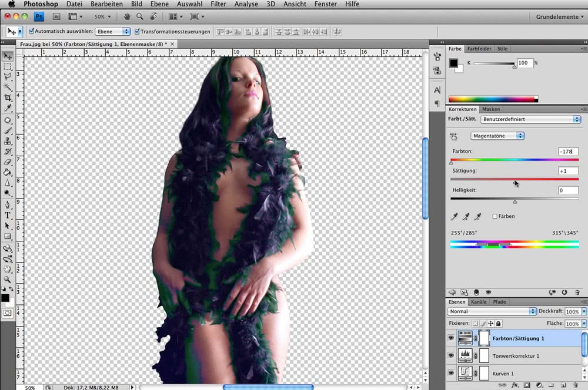The height and width of the screenshot is (390, 588).
Task: Click the foreground color swatch in Farbe panel
Action: point(453,63)
